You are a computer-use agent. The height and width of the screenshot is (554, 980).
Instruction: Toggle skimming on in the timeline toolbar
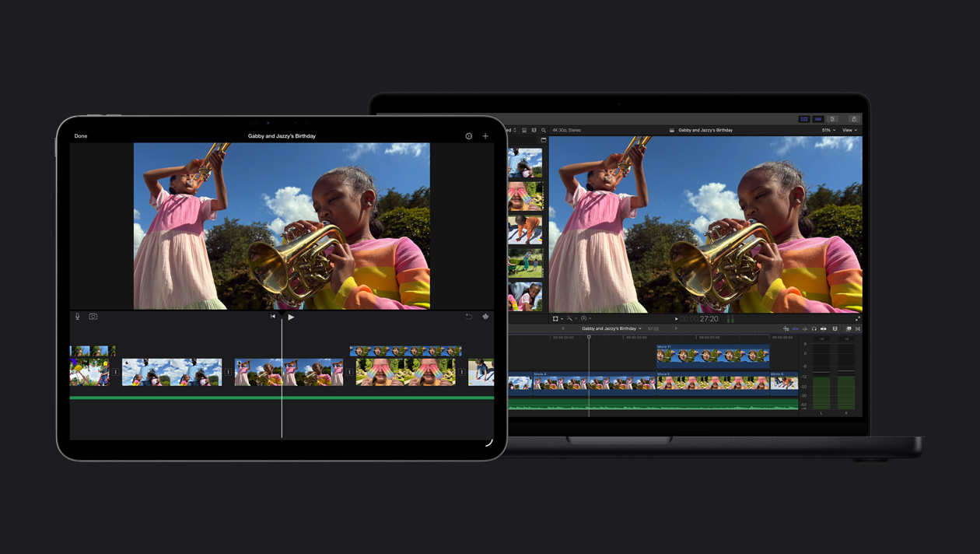point(796,328)
